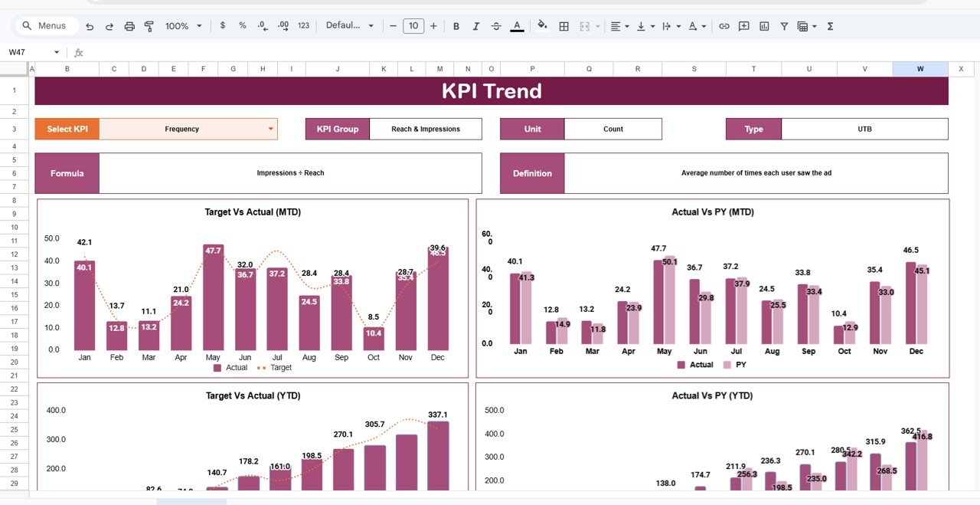Image resolution: width=980 pixels, height=505 pixels.
Task: Select the Paint format tool
Action: coord(149,25)
